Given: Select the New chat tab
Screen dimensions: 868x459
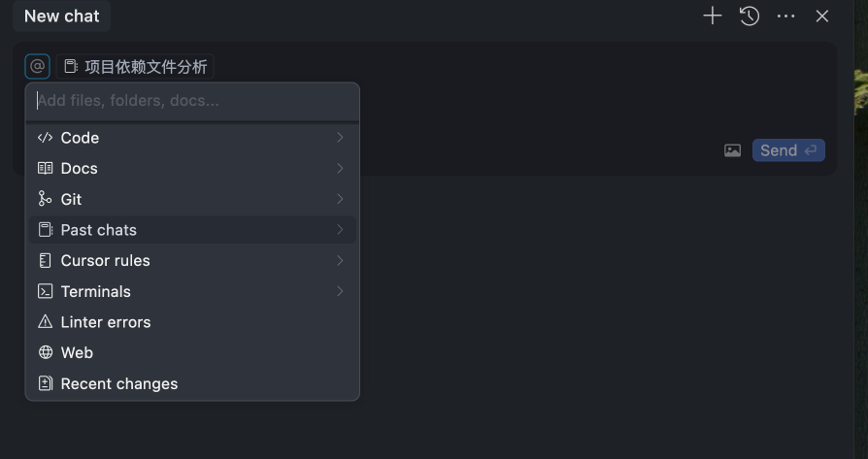Looking at the screenshot, I should click(62, 16).
